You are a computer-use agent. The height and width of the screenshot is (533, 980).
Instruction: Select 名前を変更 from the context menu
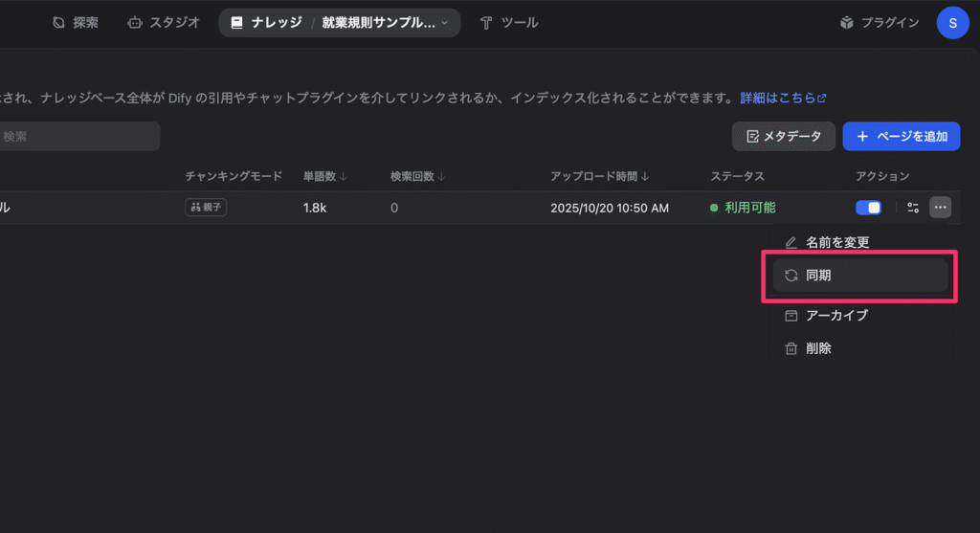837,242
